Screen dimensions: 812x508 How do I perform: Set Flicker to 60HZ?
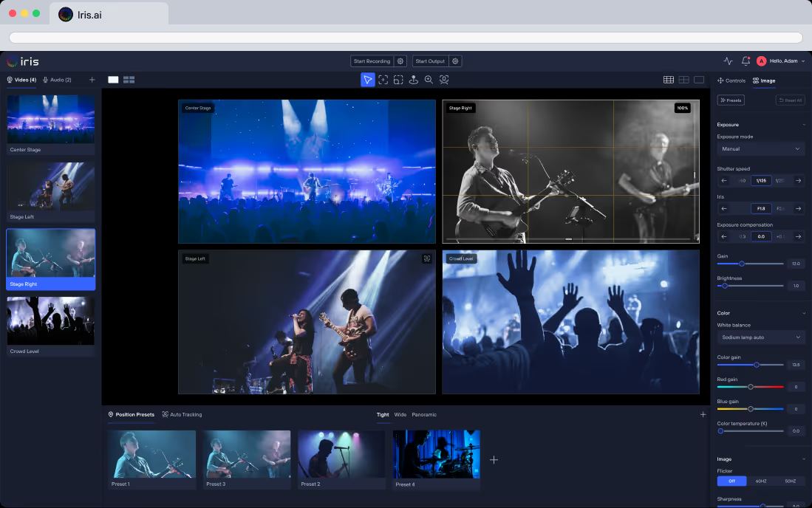click(x=761, y=481)
